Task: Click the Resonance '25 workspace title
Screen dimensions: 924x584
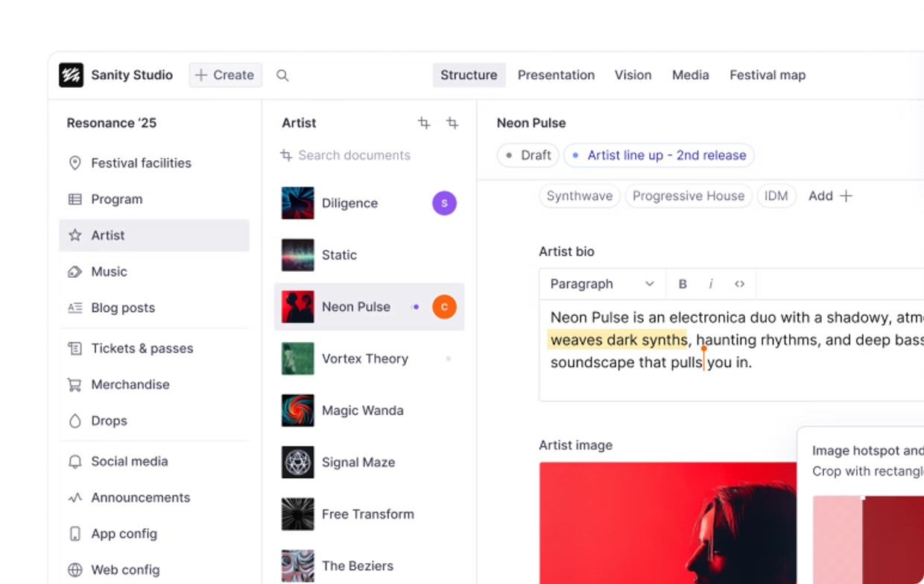Action: (x=112, y=123)
